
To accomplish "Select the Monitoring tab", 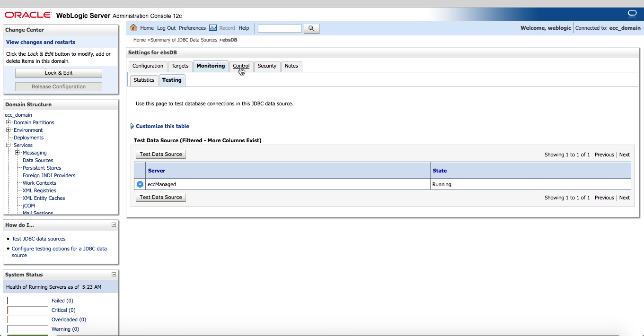I will tap(211, 66).
